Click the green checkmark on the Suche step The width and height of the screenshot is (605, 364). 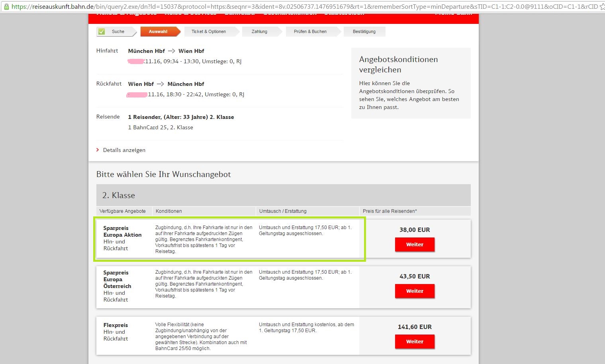coord(102,31)
